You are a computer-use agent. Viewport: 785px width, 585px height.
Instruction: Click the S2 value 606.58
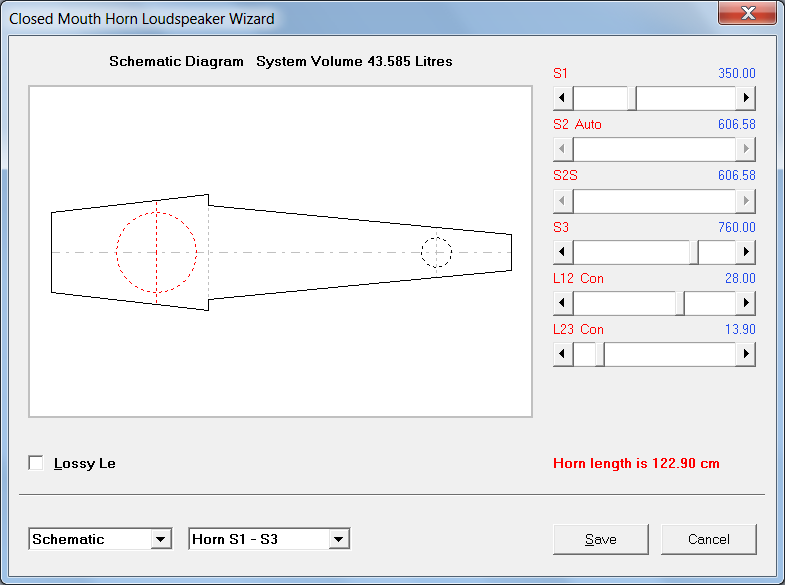pos(736,124)
